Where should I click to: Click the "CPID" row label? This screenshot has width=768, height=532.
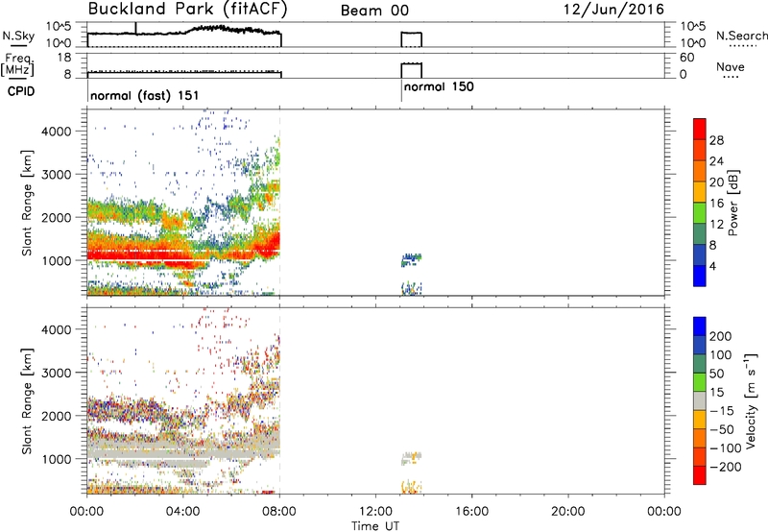[21, 91]
